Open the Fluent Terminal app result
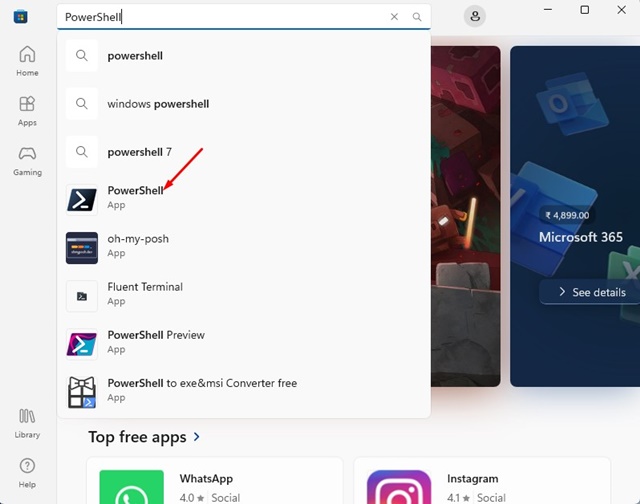This screenshot has height=504, width=640. (244, 296)
